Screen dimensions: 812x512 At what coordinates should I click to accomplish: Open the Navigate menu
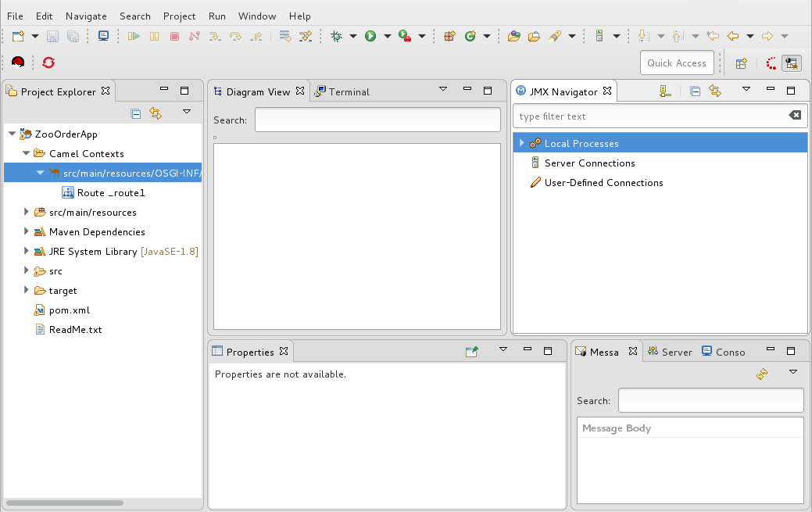[86, 16]
